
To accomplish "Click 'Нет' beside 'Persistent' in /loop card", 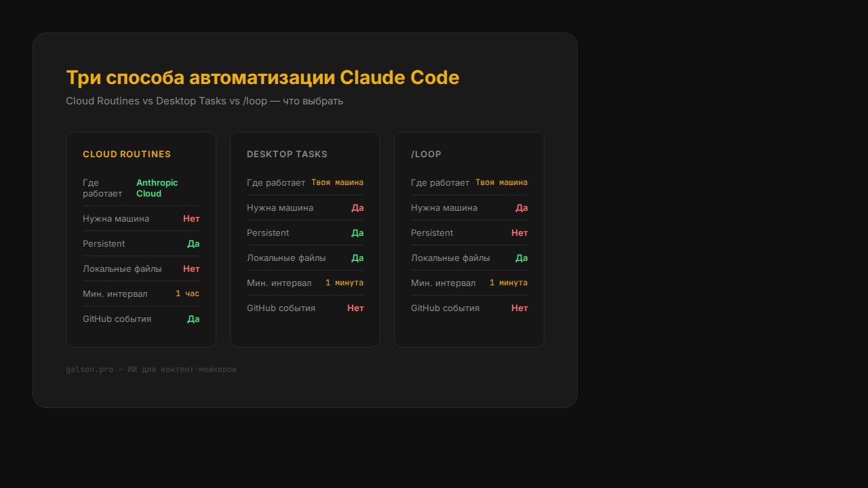I will point(519,233).
